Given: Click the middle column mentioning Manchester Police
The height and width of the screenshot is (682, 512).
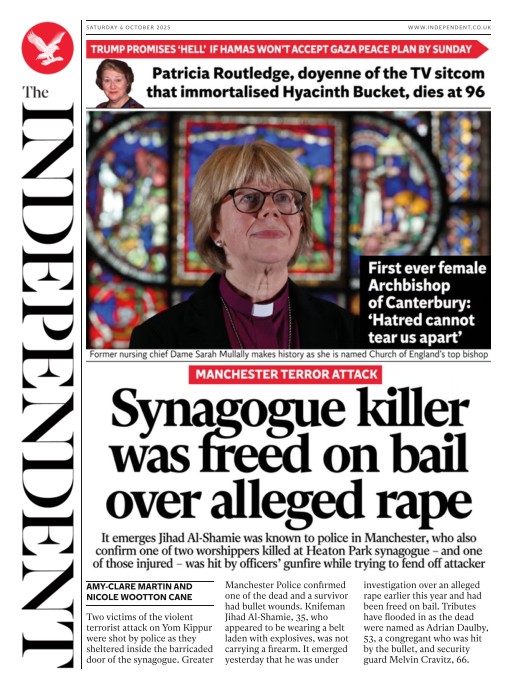Looking at the screenshot, I should click(x=287, y=622).
